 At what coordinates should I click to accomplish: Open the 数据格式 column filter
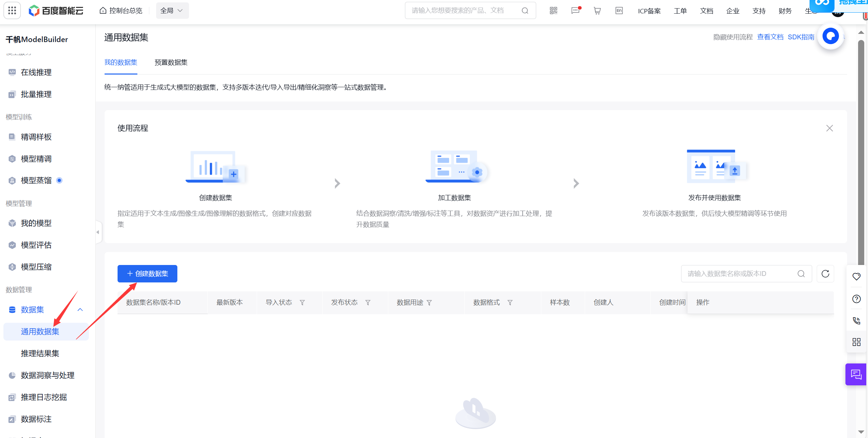point(510,303)
